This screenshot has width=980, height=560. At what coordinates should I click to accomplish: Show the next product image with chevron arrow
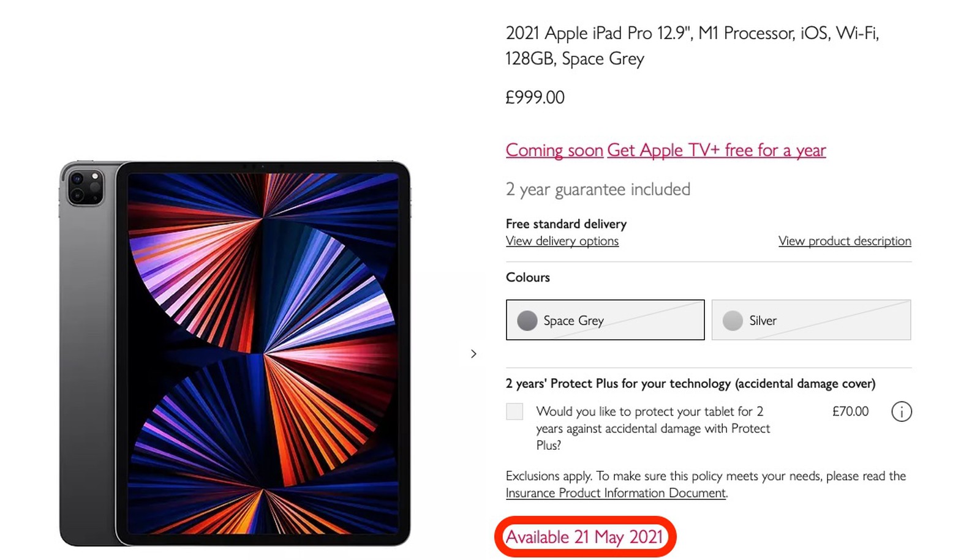(x=473, y=354)
